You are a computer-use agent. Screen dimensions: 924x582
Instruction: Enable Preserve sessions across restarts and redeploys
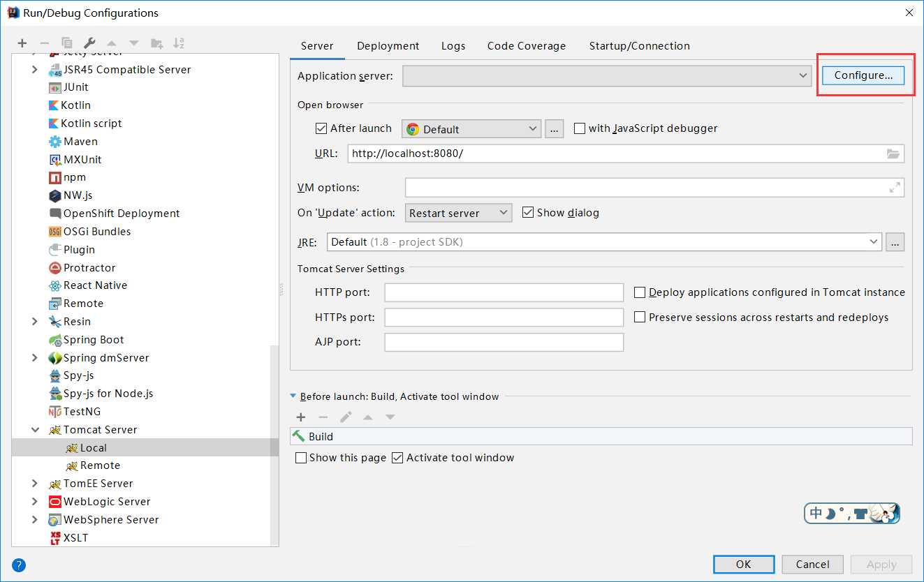[x=639, y=318]
